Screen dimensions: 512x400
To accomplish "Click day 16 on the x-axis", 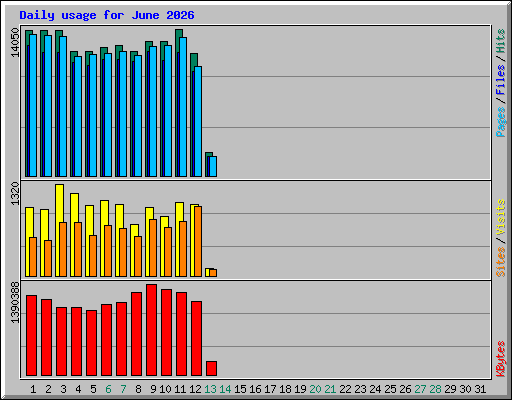I will (x=255, y=389).
